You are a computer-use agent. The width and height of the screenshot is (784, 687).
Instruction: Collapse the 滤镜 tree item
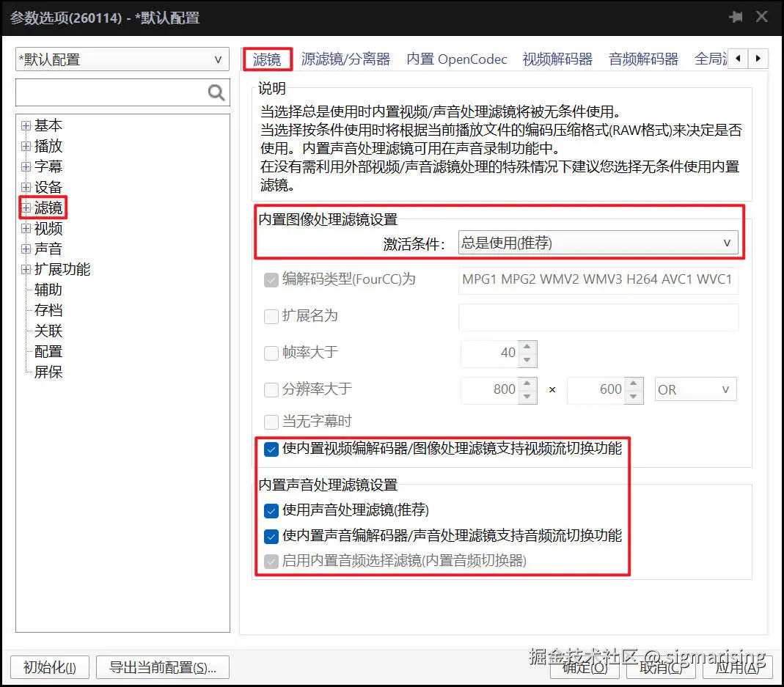[x=26, y=207]
